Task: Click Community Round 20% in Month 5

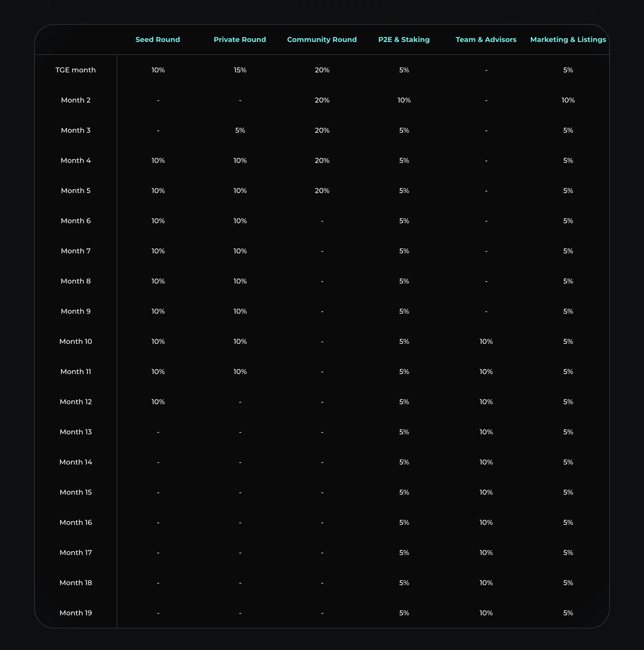Action: tap(322, 191)
